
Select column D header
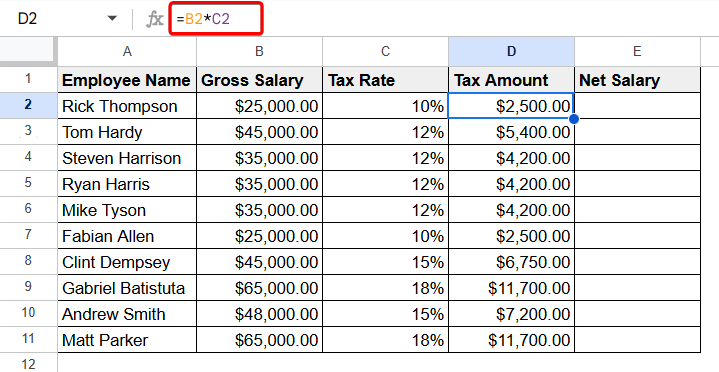511,51
